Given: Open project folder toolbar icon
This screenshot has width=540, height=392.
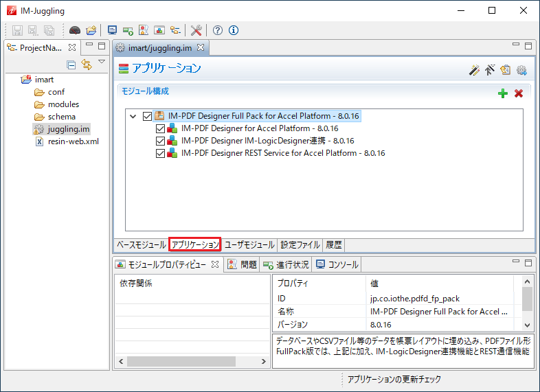Looking at the screenshot, I should (x=91, y=30).
